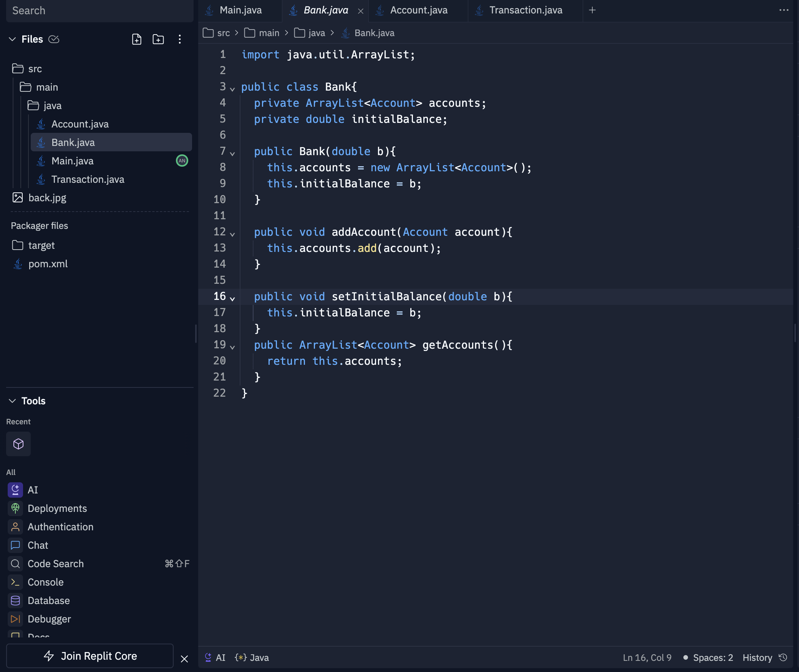Switch to the Transaction.java tab
Image resolution: width=799 pixels, height=672 pixels.
pyautogui.click(x=525, y=10)
